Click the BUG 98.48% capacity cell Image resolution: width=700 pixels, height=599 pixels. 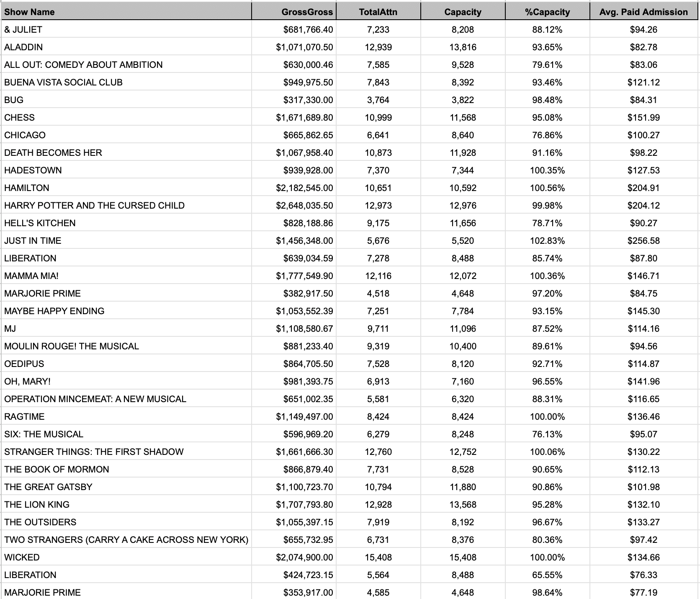547,100
